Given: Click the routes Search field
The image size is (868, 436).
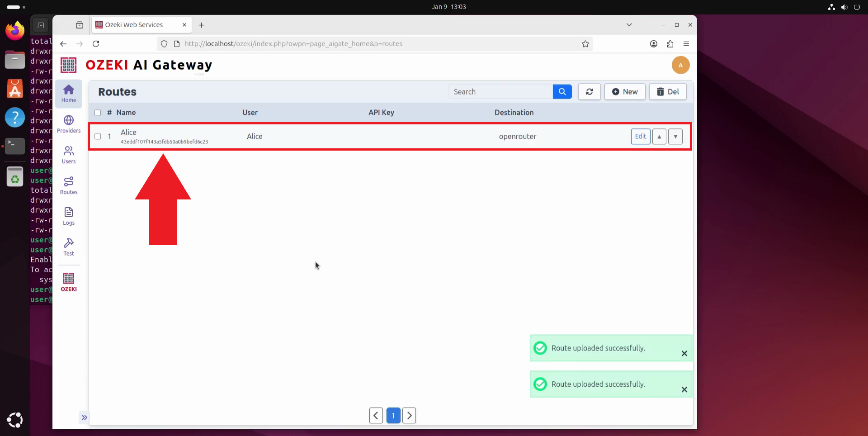Looking at the screenshot, I should point(500,92).
